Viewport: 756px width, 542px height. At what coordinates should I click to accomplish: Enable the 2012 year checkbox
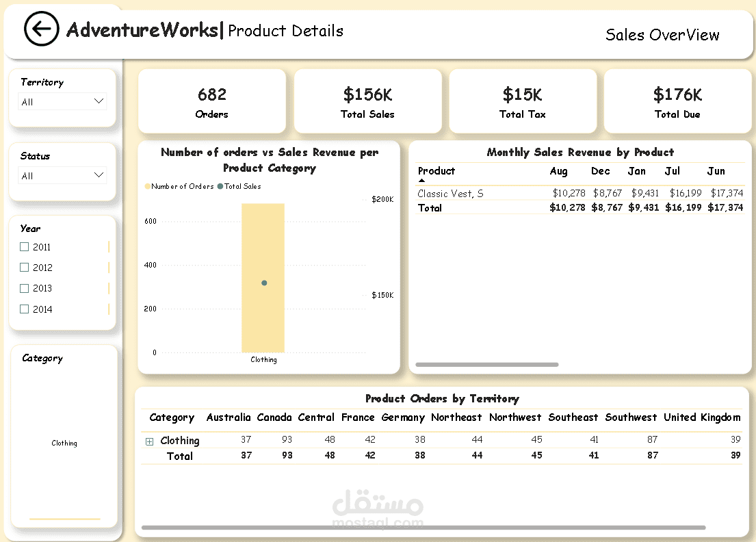tap(24, 267)
